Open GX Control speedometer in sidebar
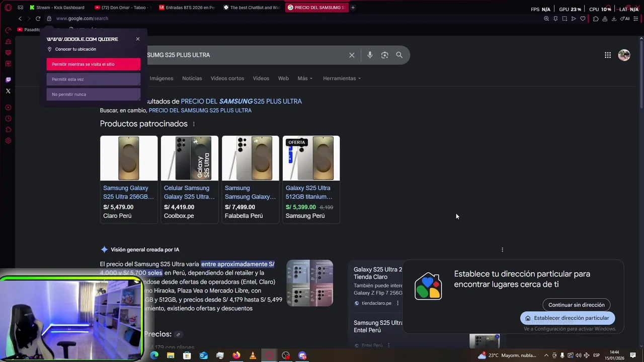 8,30
